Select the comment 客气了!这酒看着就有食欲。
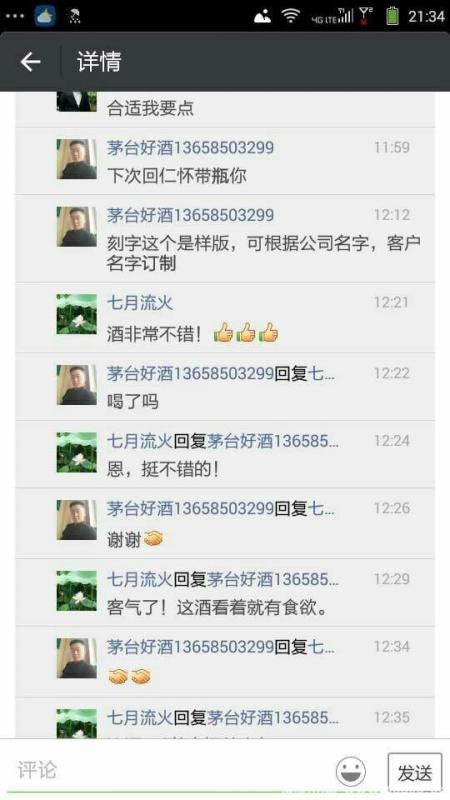This screenshot has width=450, height=800. (217, 608)
